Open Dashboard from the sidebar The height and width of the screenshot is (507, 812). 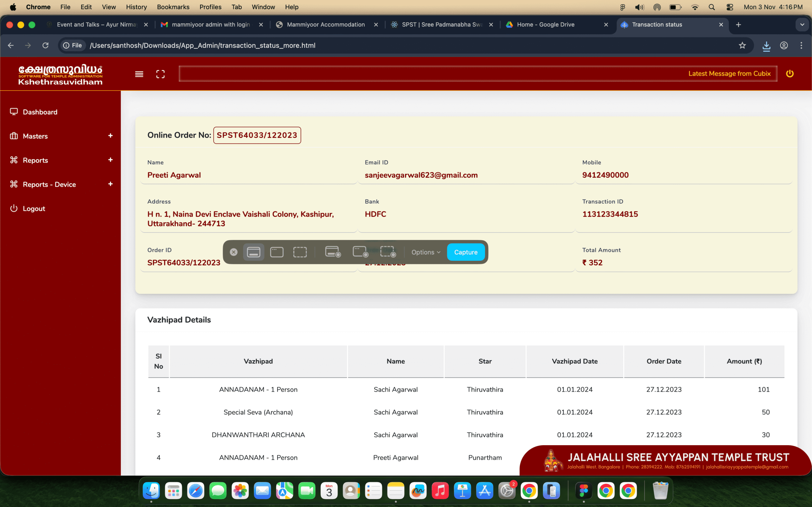click(40, 112)
